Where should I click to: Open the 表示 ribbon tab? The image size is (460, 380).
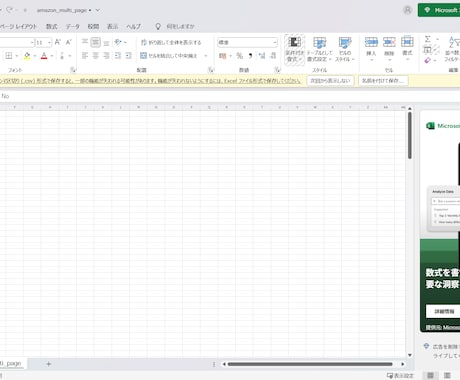click(113, 26)
